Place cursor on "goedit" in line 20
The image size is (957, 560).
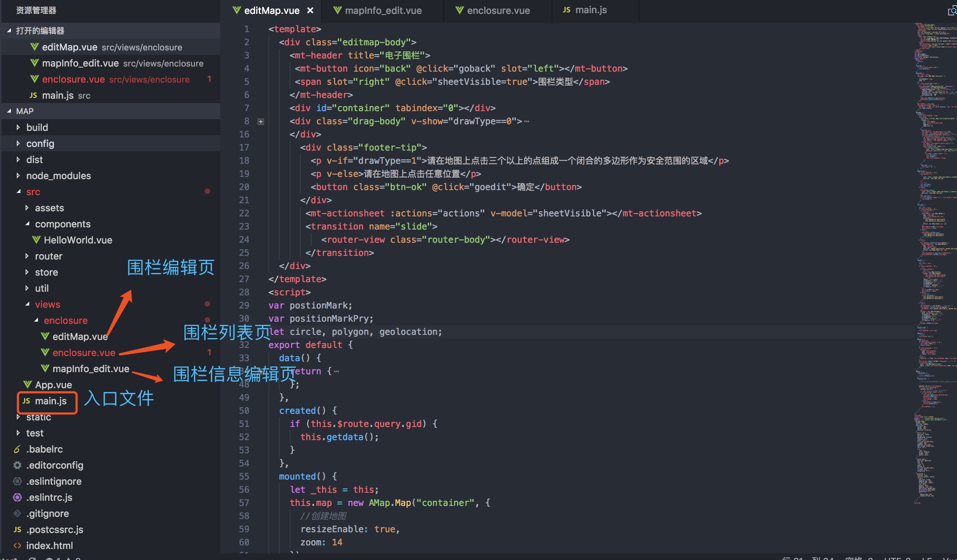pyautogui.click(x=490, y=187)
